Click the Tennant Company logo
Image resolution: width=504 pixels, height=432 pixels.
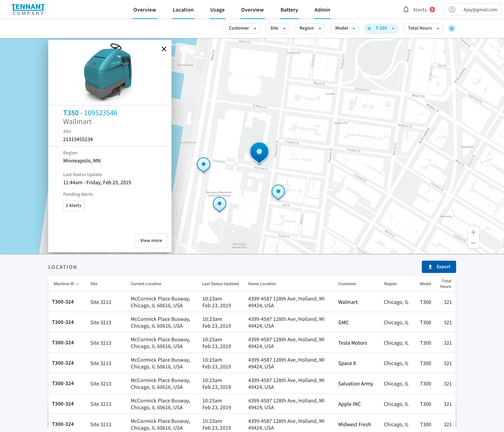[29, 10]
